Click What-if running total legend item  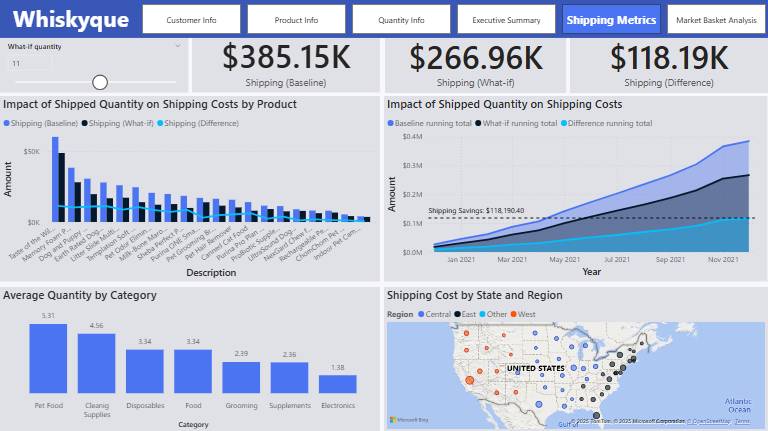[x=516, y=123]
